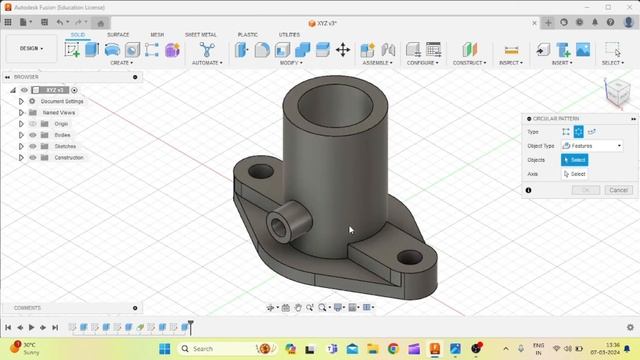
Task: Select the Shell tool
Action: [x=282, y=50]
